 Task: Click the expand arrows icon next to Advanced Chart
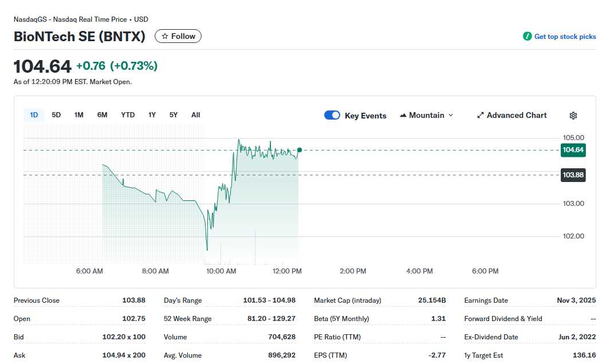click(x=480, y=115)
